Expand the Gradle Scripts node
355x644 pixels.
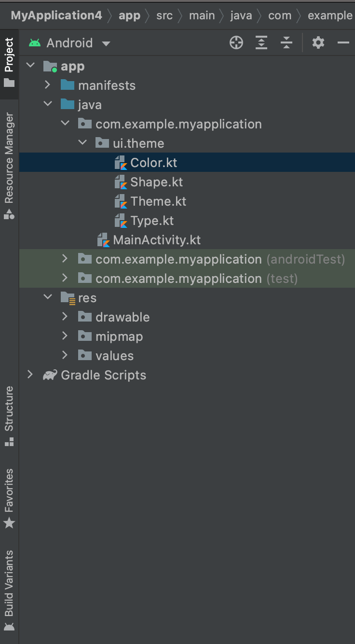coord(30,375)
